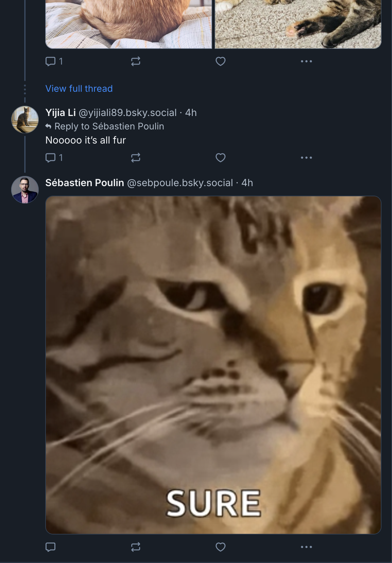Open Yijia Li's cat avatar

point(25,119)
